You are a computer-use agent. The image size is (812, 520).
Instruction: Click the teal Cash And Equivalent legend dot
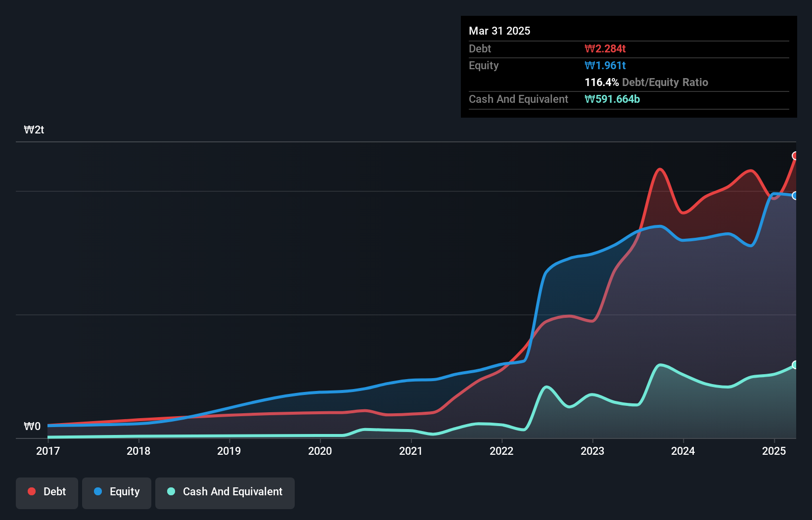coord(170,492)
